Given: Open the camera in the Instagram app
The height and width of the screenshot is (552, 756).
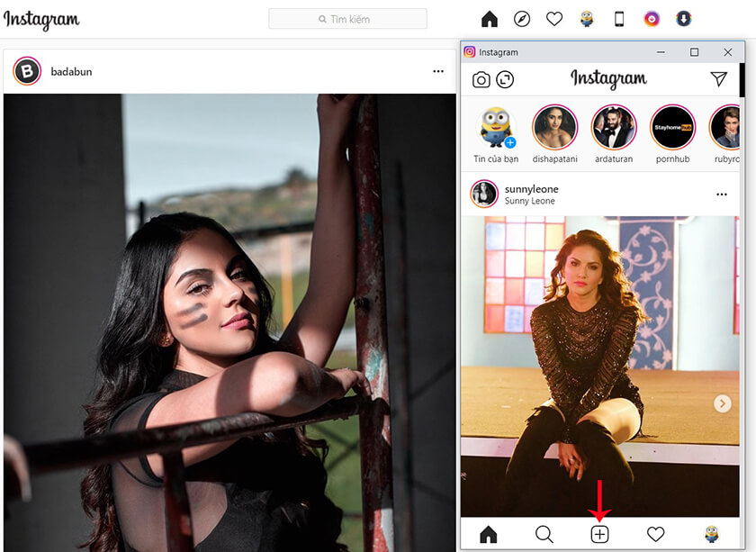Looking at the screenshot, I should pos(482,79).
